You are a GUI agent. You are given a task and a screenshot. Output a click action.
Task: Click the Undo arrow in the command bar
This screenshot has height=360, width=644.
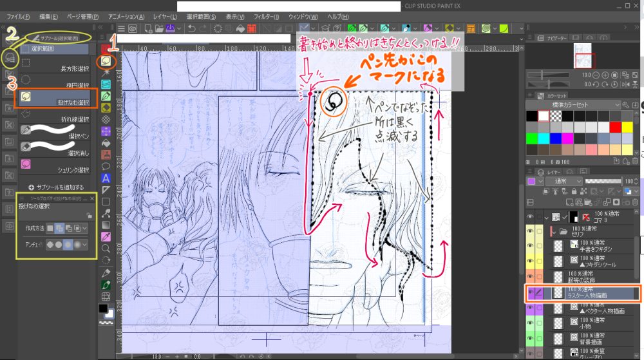pos(191,28)
